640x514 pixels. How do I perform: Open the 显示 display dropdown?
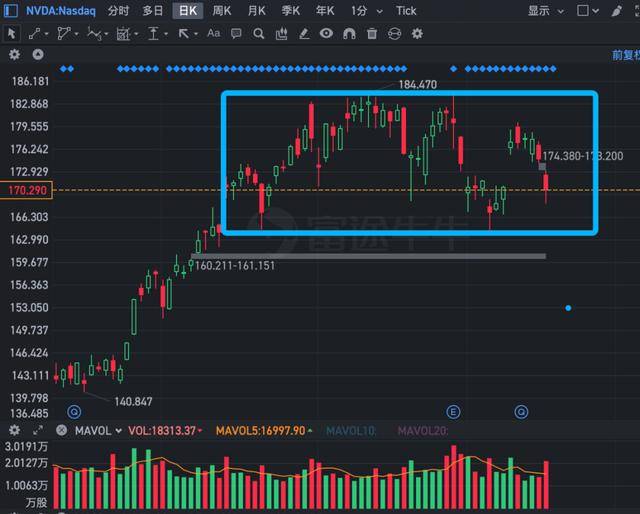543,10
